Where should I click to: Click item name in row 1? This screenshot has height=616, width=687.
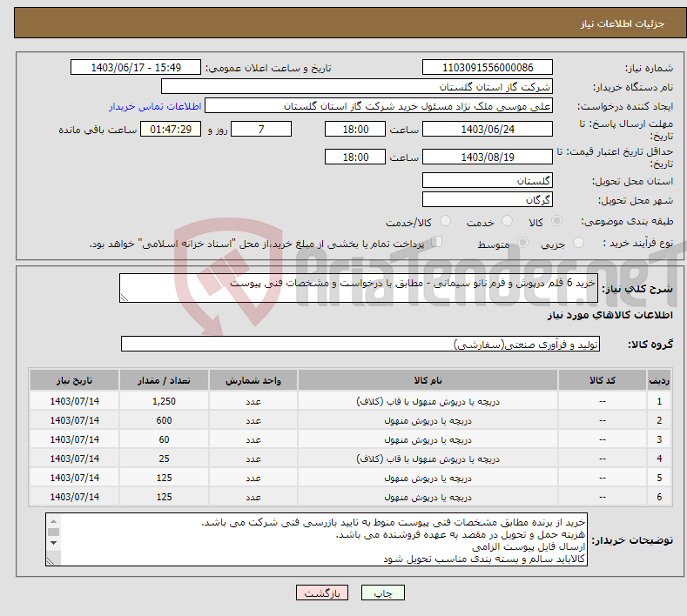tap(428, 401)
